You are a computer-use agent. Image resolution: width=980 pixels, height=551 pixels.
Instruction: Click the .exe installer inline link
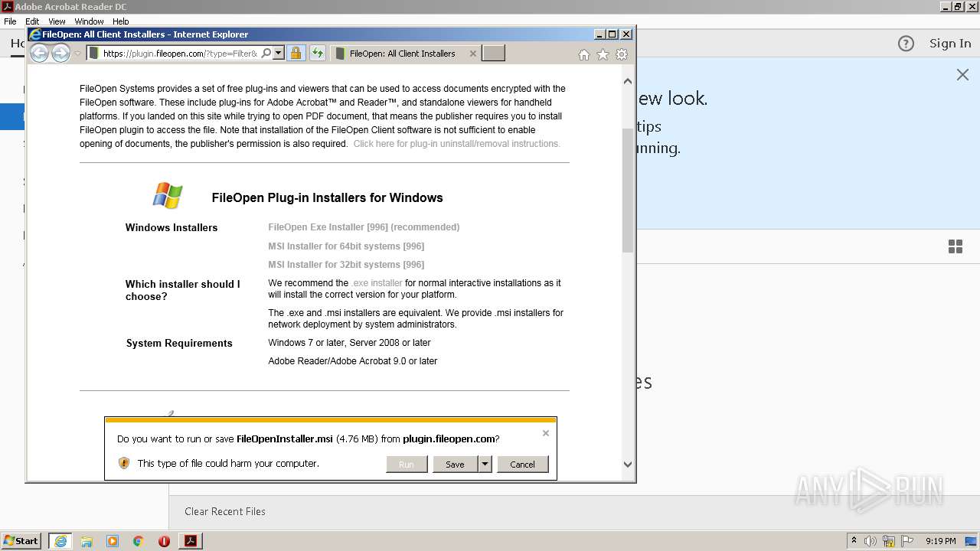pyautogui.click(x=377, y=283)
